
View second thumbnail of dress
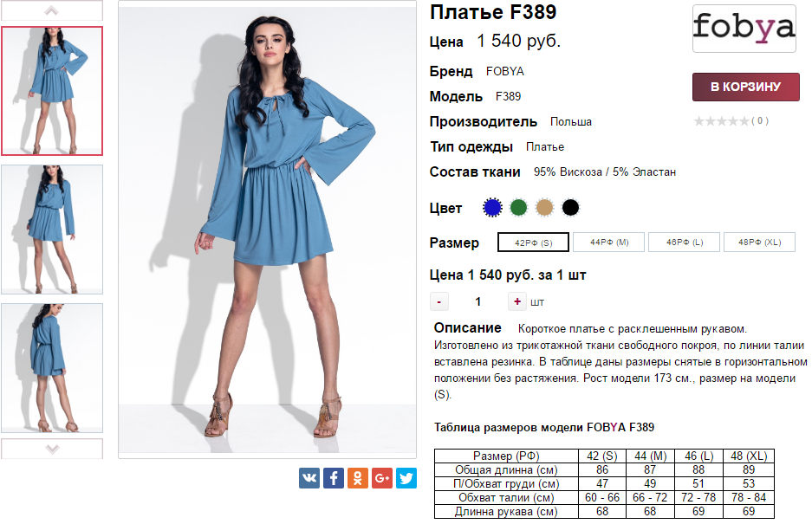52,230
